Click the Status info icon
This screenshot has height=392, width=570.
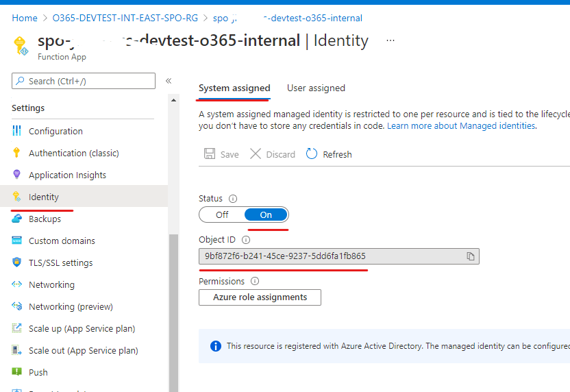(x=233, y=199)
